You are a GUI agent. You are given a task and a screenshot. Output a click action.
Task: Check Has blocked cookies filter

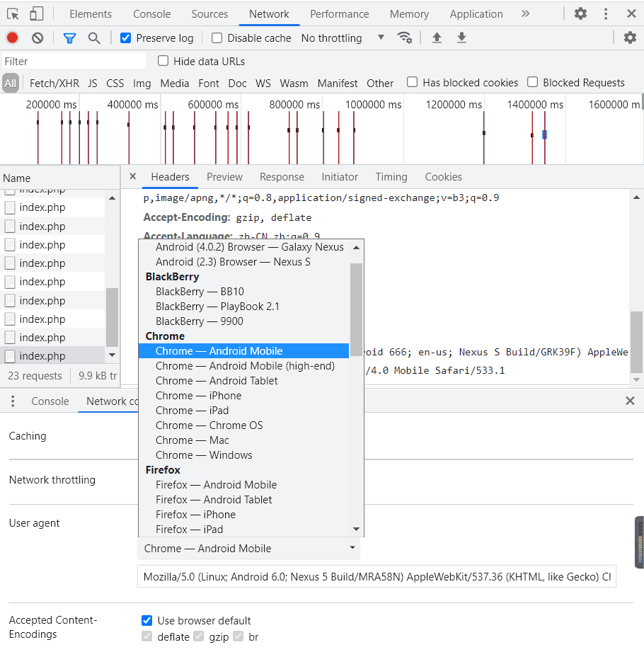[x=412, y=82]
